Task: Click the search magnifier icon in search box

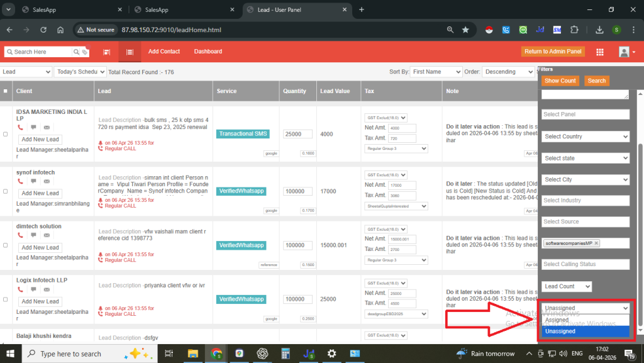Action: 76,52
